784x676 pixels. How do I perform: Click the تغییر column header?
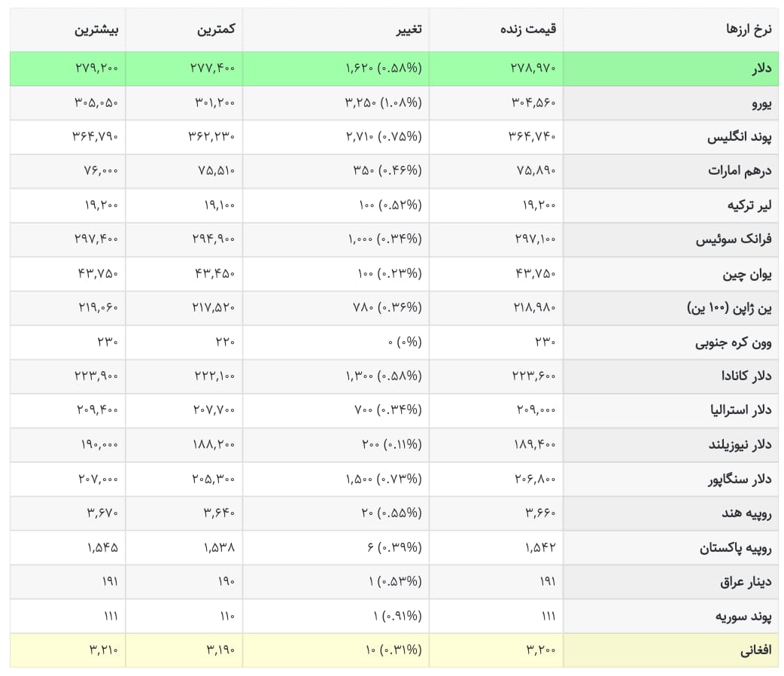click(409, 29)
